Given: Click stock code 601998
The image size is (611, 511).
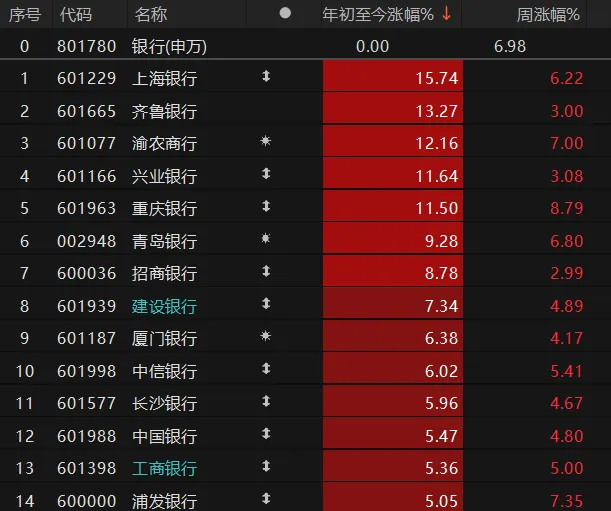Looking at the screenshot, I should pyautogui.click(x=87, y=371).
